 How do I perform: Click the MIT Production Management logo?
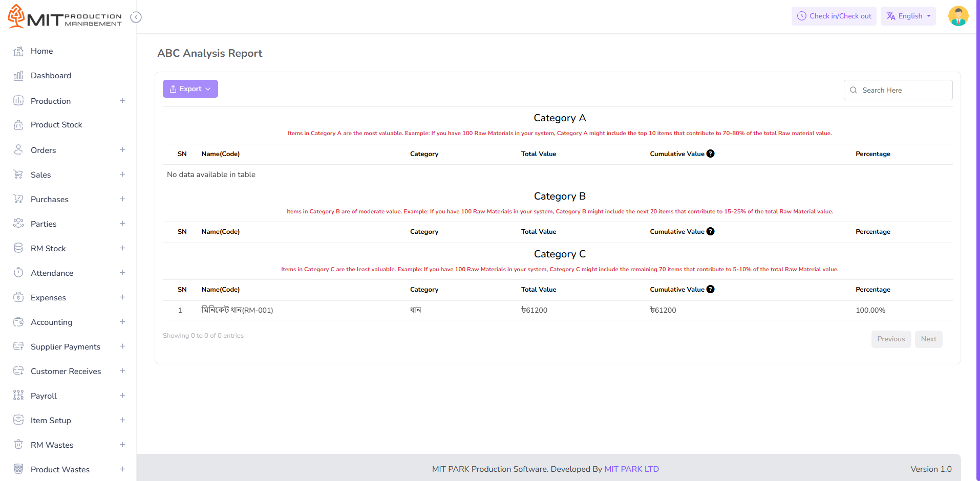[65, 17]
